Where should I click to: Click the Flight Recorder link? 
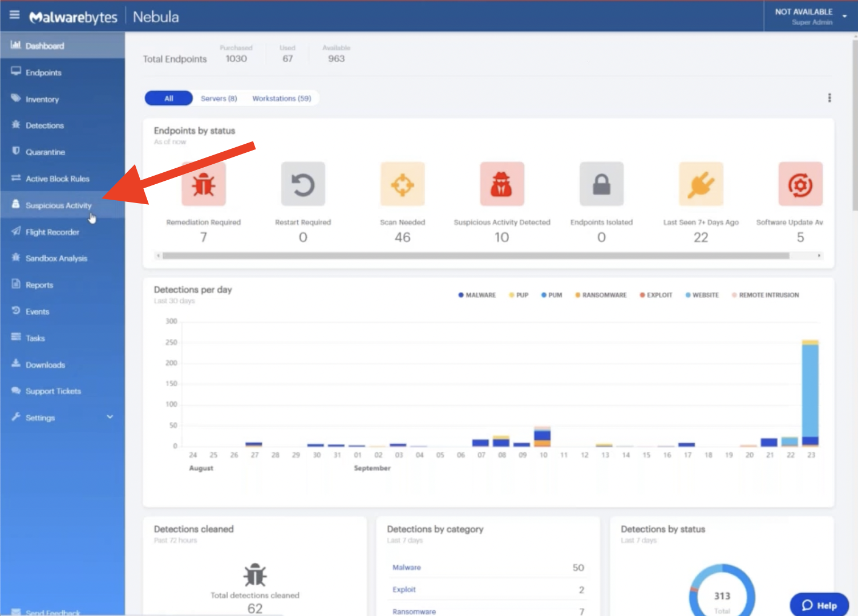[x=52, y=232]
